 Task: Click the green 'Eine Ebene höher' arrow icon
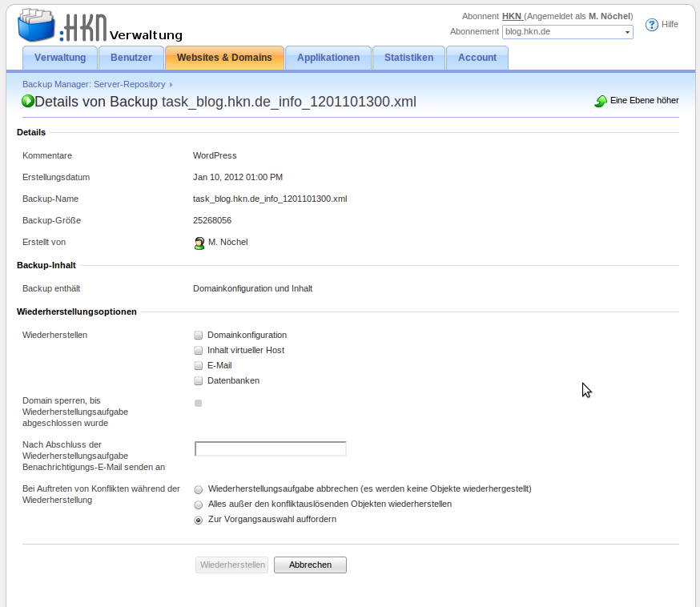pos(601,101)
